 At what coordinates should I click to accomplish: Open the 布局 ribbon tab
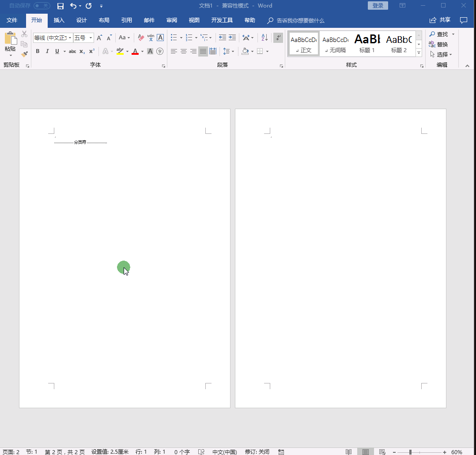click(x=104, y=20)
